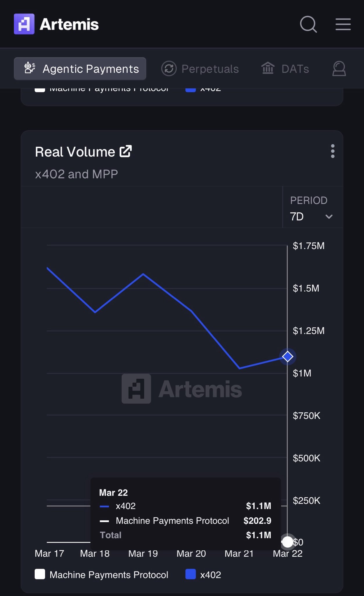The width and height of the screenshot is (364, 596).
Task: Switch to the DATs tab
Action: coord(295,69)
